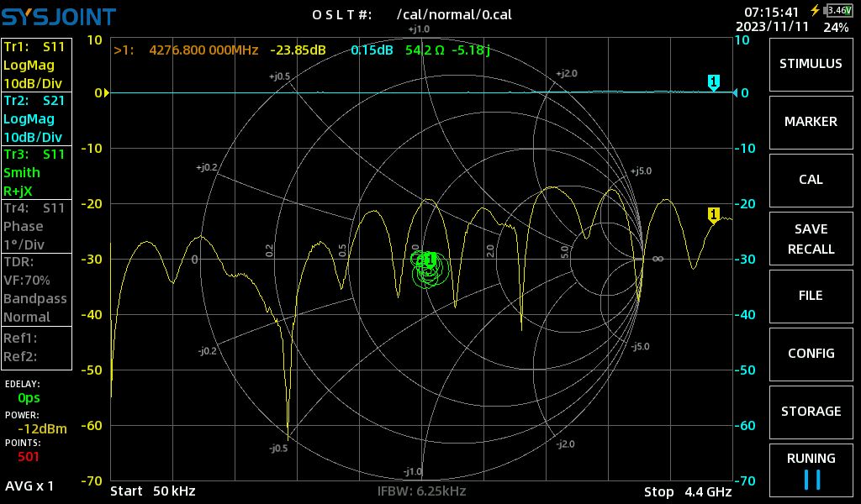
Task: Open the TDR Bandpass settings panel
Action: pos(36,290)
